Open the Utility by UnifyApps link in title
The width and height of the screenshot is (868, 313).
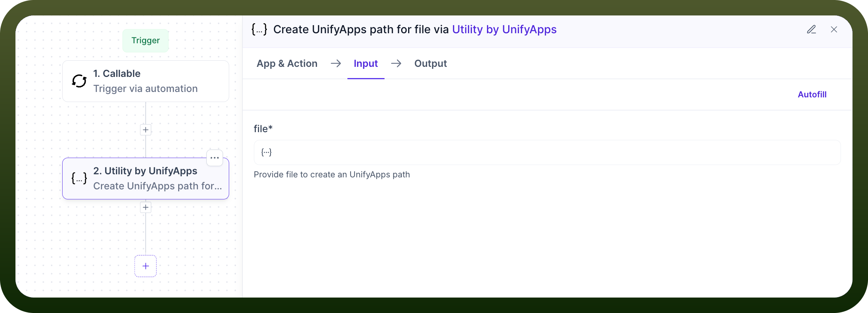504,29
